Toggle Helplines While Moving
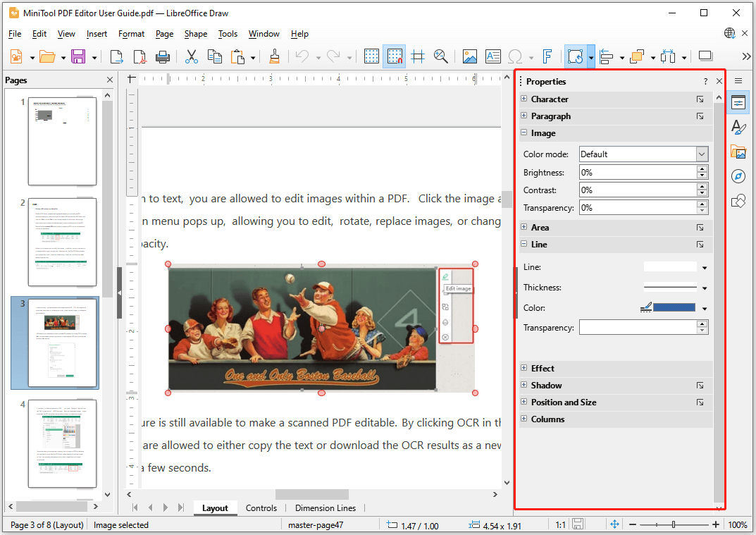This screenshot has width=756, height=535. (x=418, y=56)
